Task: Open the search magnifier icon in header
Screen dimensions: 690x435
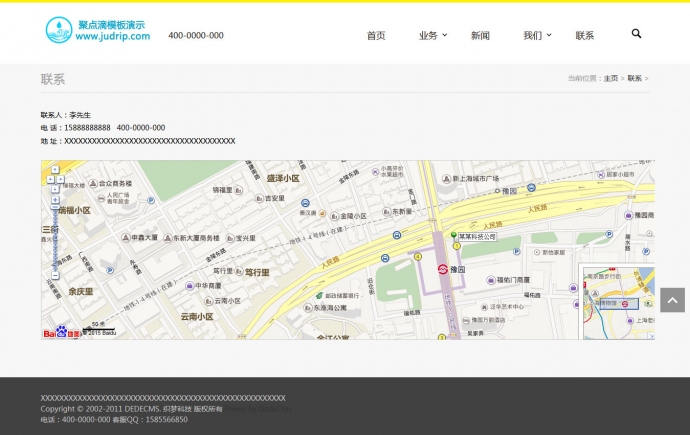Action: (636, 34)
